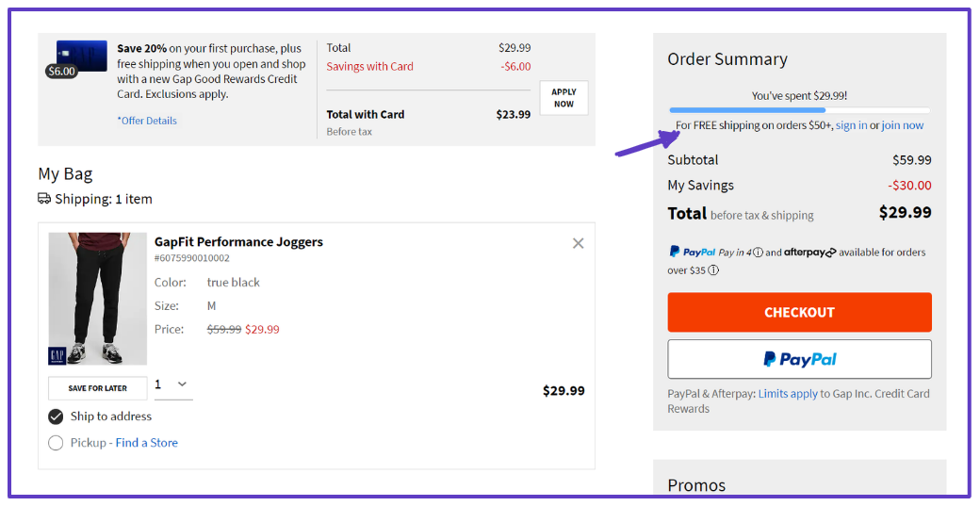Pay with the PayPal button
Screen dimensions: 980x506
tap(799, 359)
